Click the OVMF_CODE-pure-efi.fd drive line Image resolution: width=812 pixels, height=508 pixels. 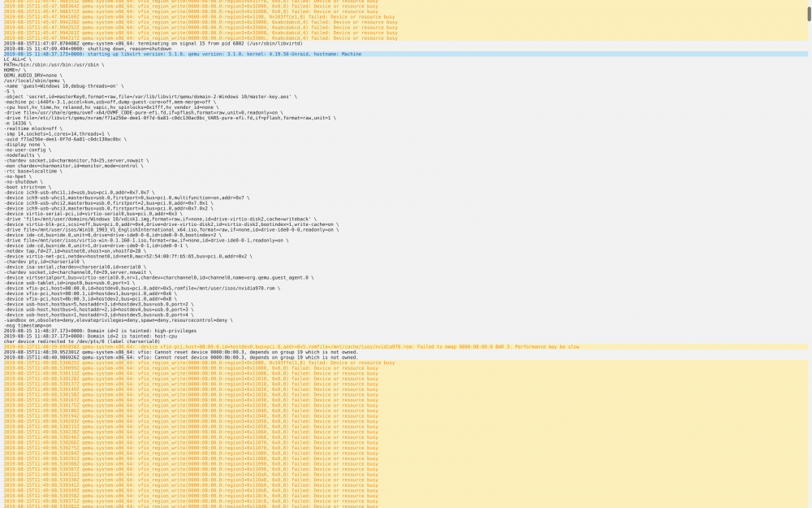pyautogui.click(x=144, y=112)
